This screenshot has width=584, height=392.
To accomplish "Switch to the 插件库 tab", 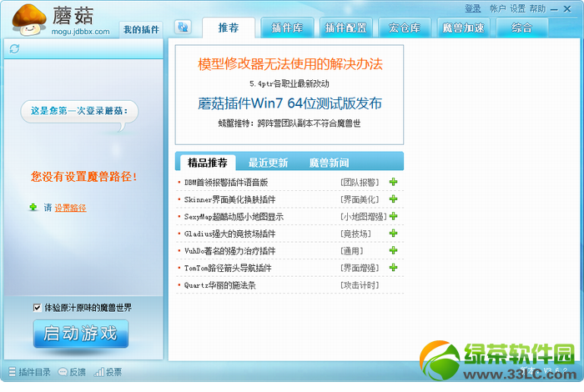I will 287,28.
